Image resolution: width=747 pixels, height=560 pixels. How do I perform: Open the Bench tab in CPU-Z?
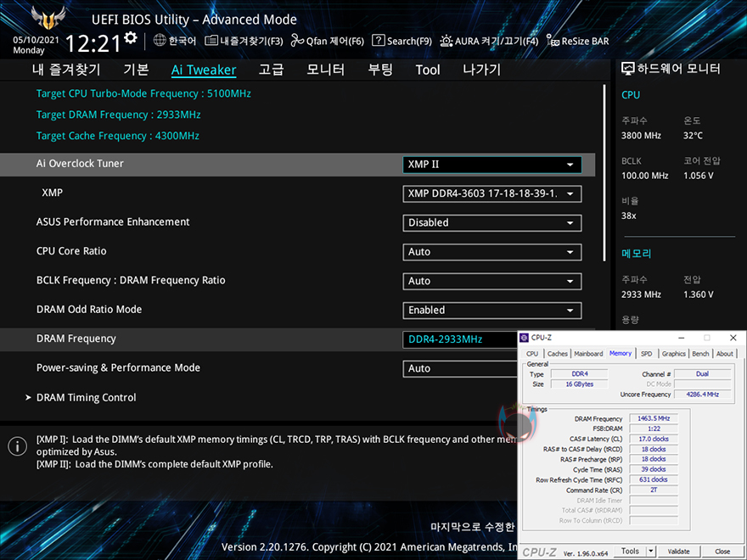[x=700, y=354]
